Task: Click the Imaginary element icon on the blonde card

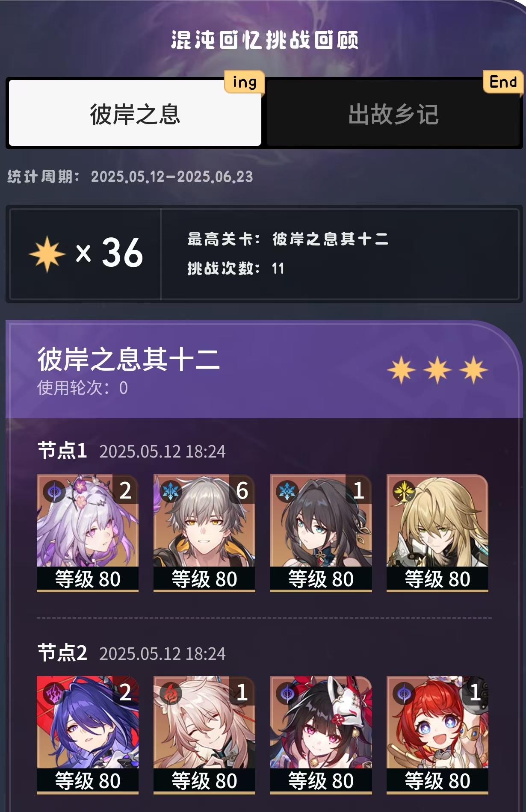Action: [x=404, y=491]
